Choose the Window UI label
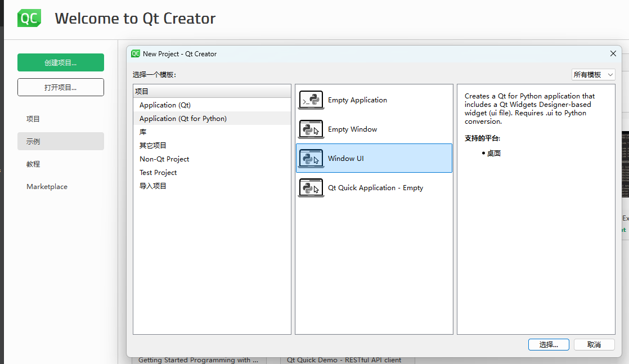Image resolution: width=629 pixels, height=364 pixels. (x=346, y=159)
